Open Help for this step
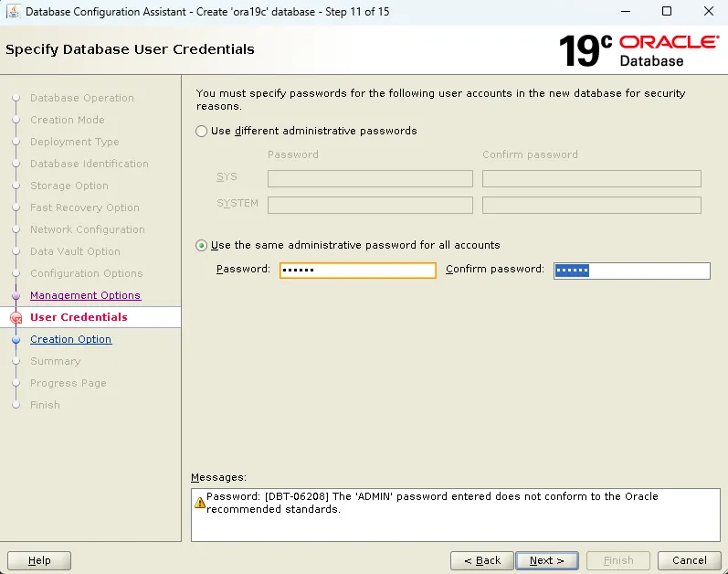This screenshot has width=728, height=574. (39, 560)
